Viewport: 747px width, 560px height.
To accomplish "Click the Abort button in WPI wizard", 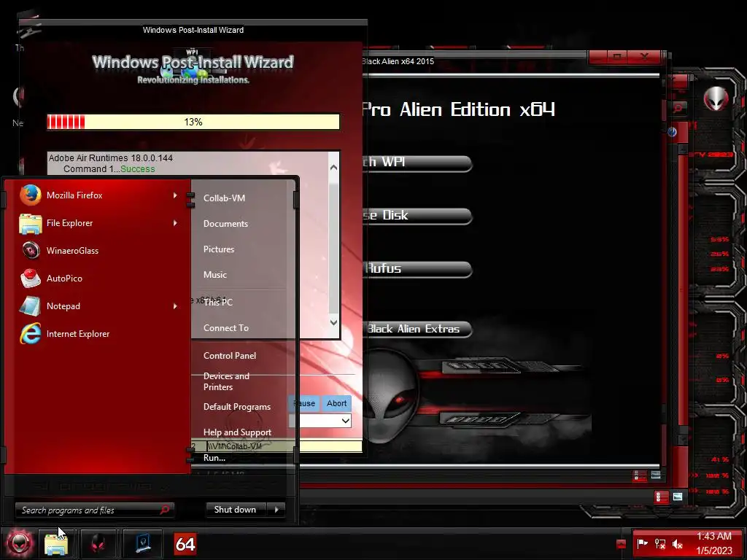I will tap(337, 403).
